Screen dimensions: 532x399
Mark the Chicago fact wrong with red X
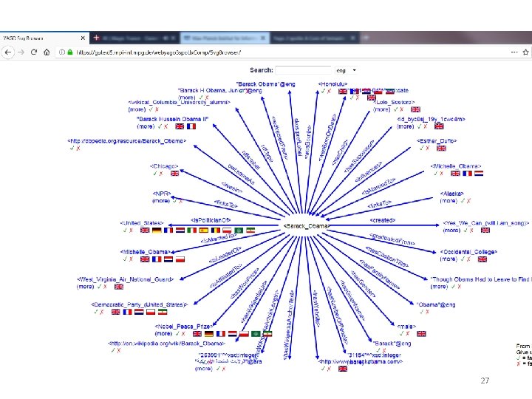click(x=161, y=174)
